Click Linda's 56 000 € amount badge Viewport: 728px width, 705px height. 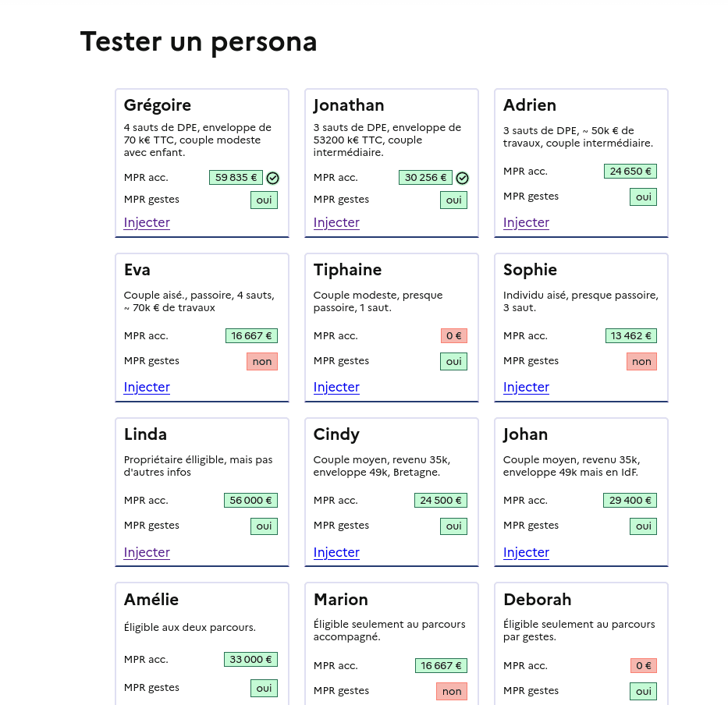tap(250, 501)
